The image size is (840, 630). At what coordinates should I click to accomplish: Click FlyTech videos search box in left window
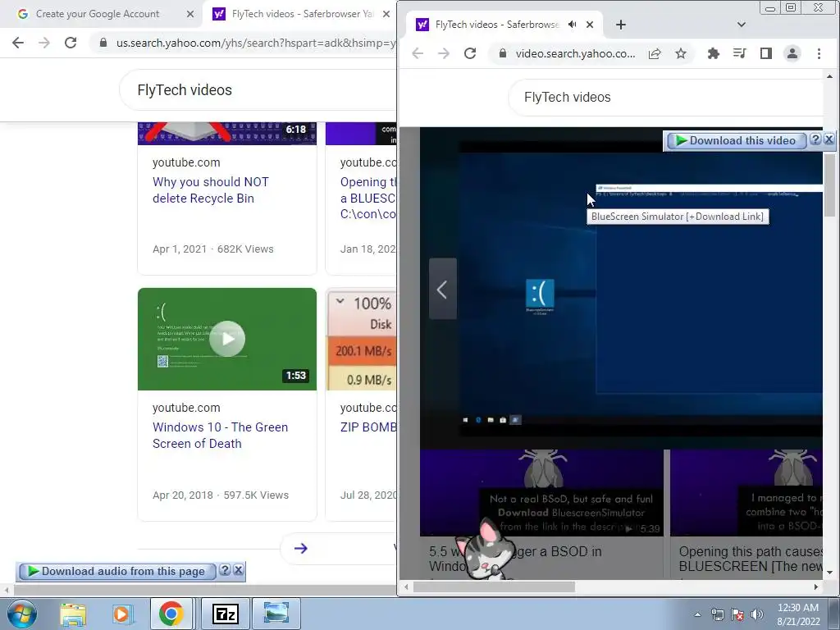click(x=257, y=90)
